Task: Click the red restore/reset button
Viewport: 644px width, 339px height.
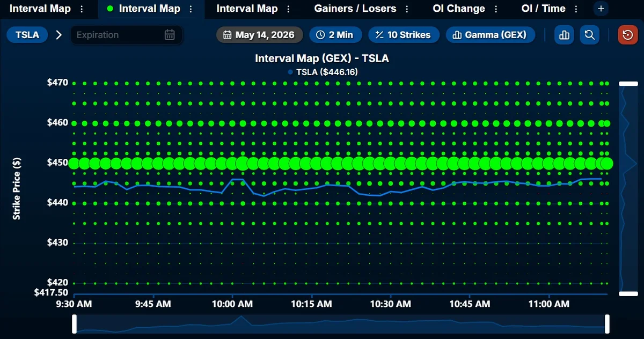Action: (627, 35)
